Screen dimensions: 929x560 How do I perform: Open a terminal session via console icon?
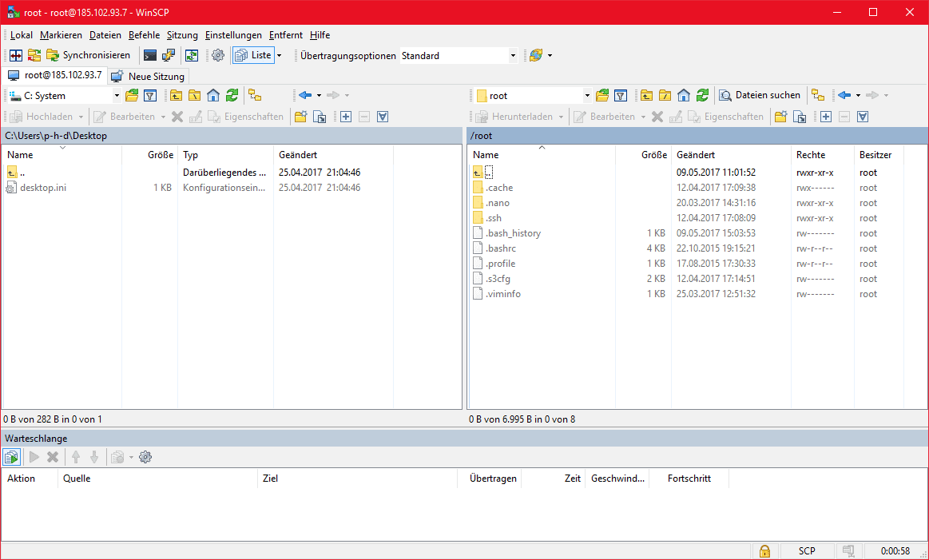(149, 54)
